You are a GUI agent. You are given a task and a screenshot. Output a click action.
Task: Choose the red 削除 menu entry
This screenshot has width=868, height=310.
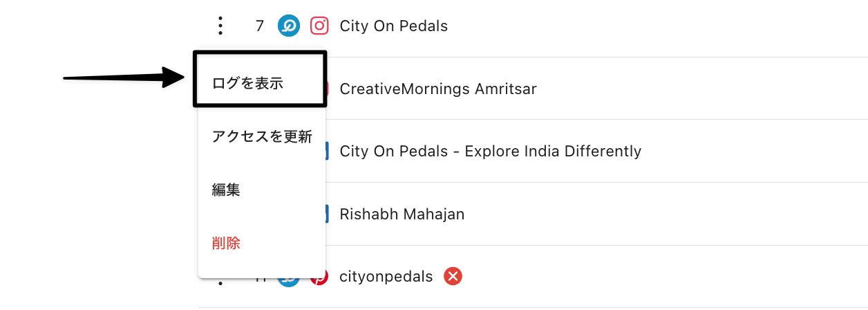point(226,244)
